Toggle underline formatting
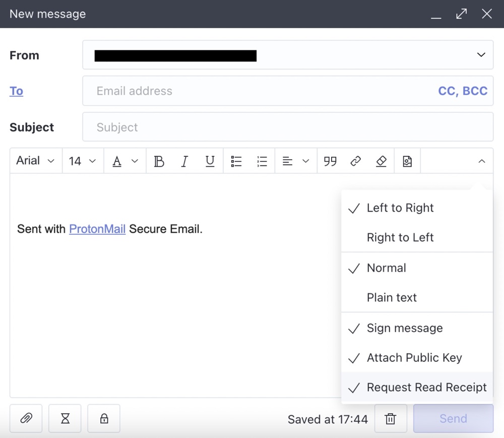The image size is (504, 438). point(210,161)
